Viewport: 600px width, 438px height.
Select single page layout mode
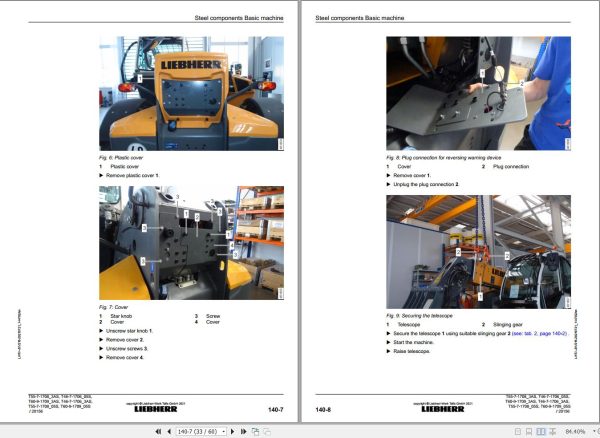tap(518, 431)
